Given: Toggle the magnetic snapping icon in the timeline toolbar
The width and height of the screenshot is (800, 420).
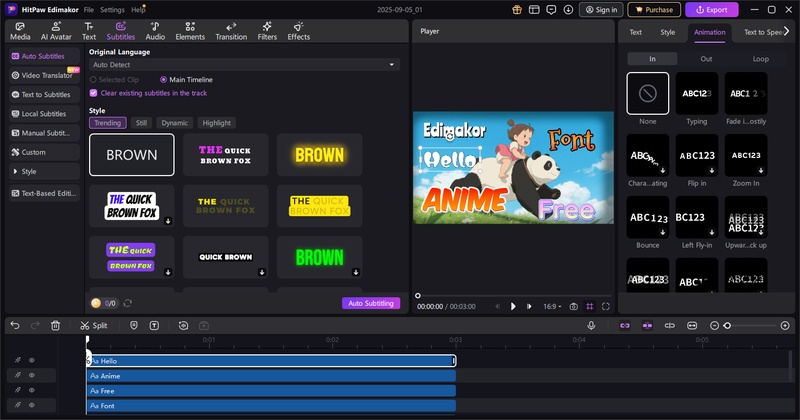Looking at the screenshot, I should (647, 326).
